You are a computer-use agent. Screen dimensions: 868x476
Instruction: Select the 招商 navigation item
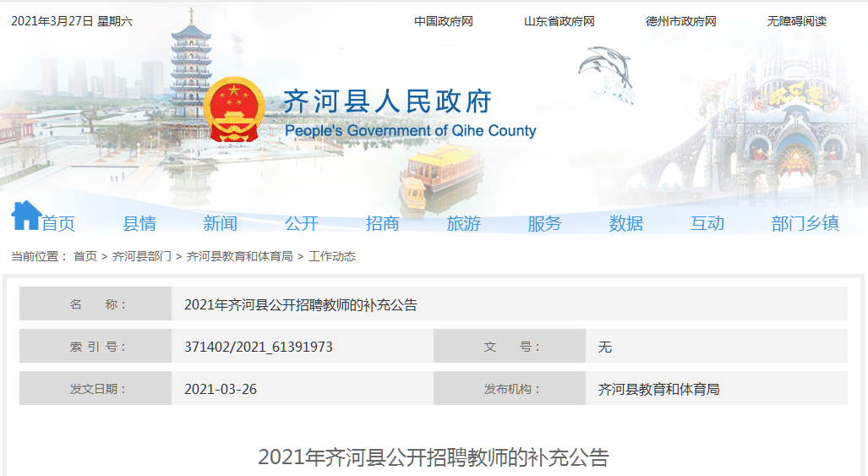(383, 223)
